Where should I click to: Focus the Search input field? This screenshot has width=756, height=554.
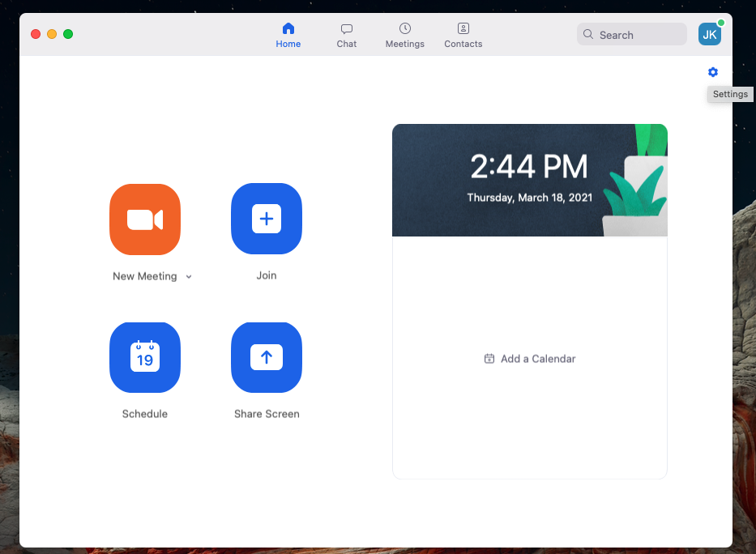632,34
